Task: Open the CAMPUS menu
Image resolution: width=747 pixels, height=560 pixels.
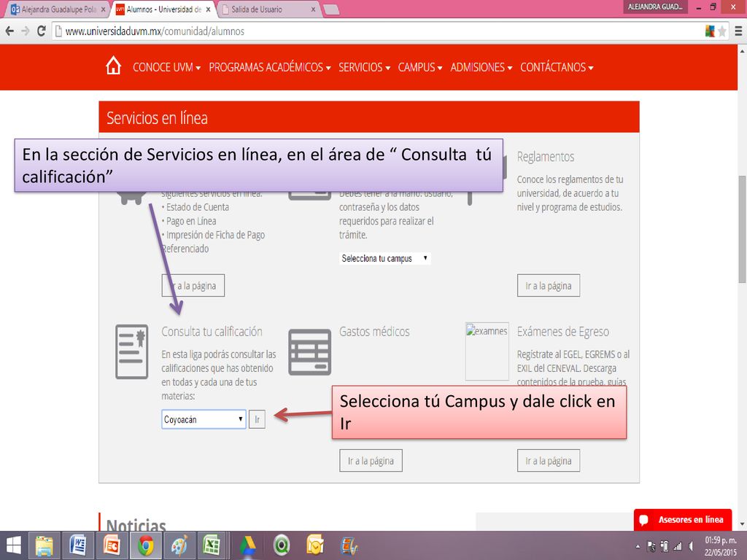Action: tap(420, 67)
